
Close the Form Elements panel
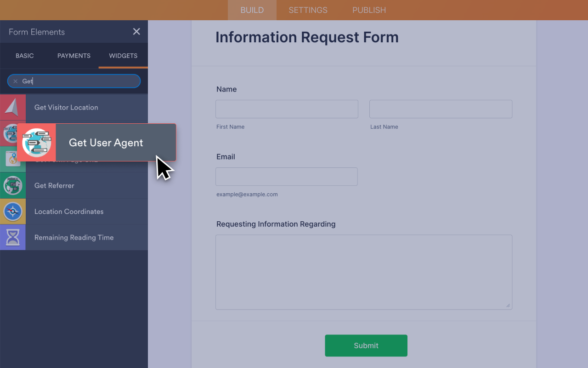(x=136, y=31)
